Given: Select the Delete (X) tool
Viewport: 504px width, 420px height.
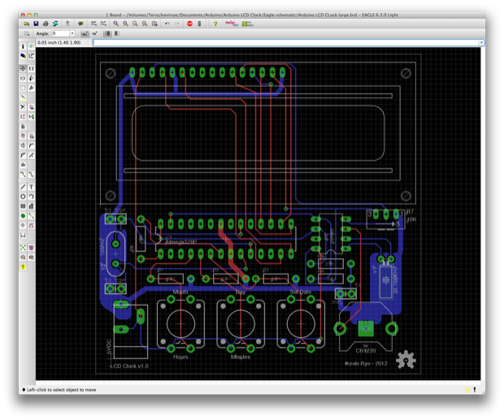Looking at the screenshot, I should coord(23,107).
